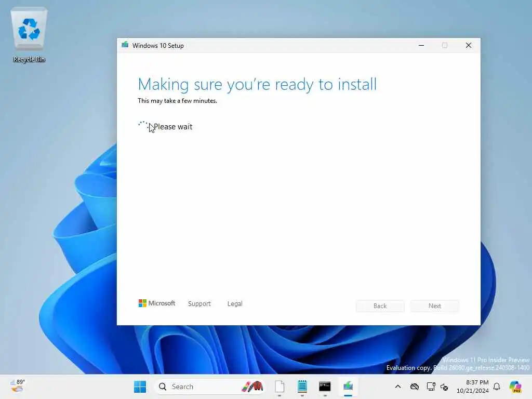Click the colorful search highlight icon in the taskbar
Viewport: 532px width, 399px height.
[252, 387]
